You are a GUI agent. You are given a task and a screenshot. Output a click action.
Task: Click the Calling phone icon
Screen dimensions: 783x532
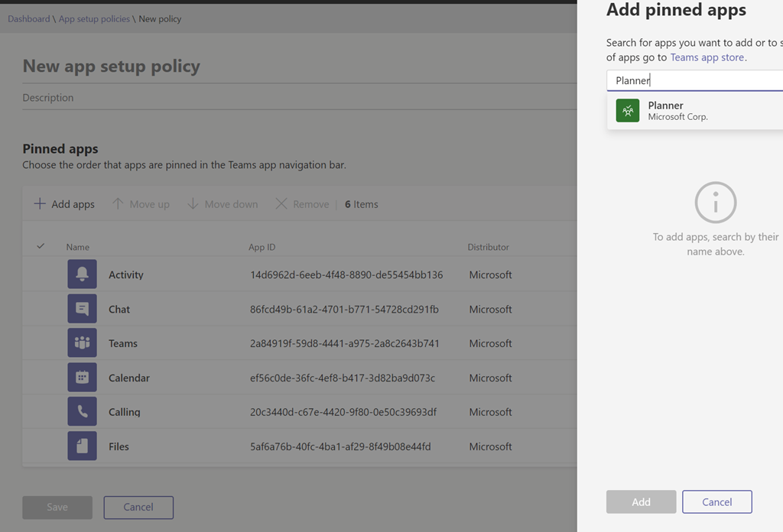click(82, 412)
